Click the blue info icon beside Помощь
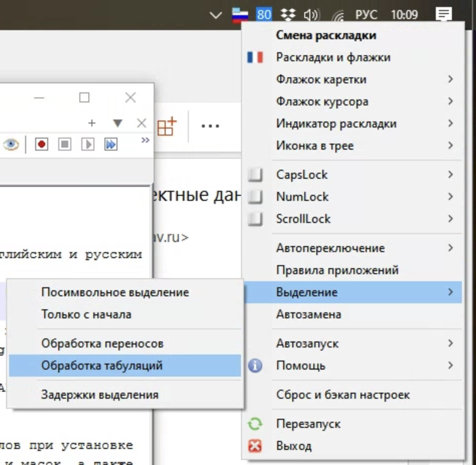Viewport: 476px width, 465px height. [x=255, y=366]
